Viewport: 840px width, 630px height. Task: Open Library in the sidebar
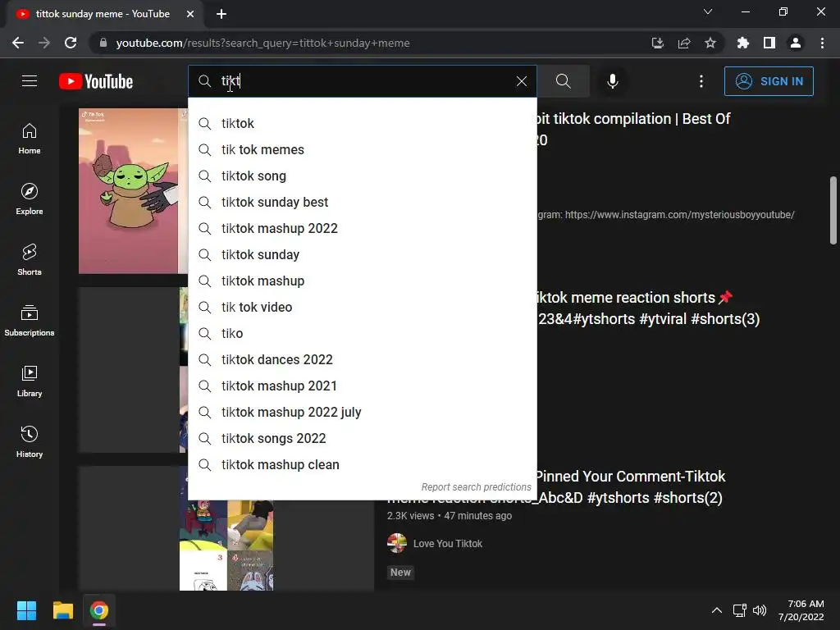pyautogui.click(x=30, y=381)
